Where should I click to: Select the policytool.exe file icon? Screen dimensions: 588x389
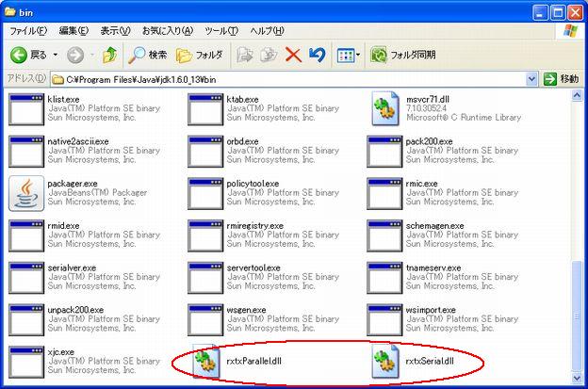[205, 194]
